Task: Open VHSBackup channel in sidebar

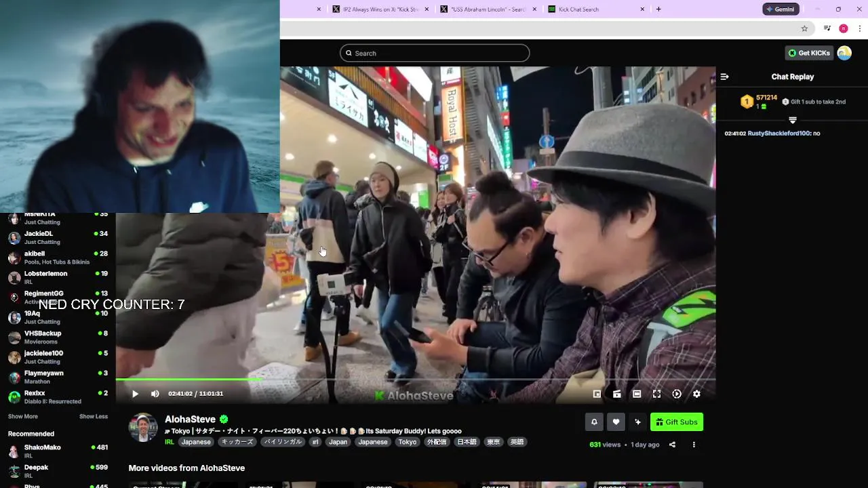Action: [x=58, y=337]
